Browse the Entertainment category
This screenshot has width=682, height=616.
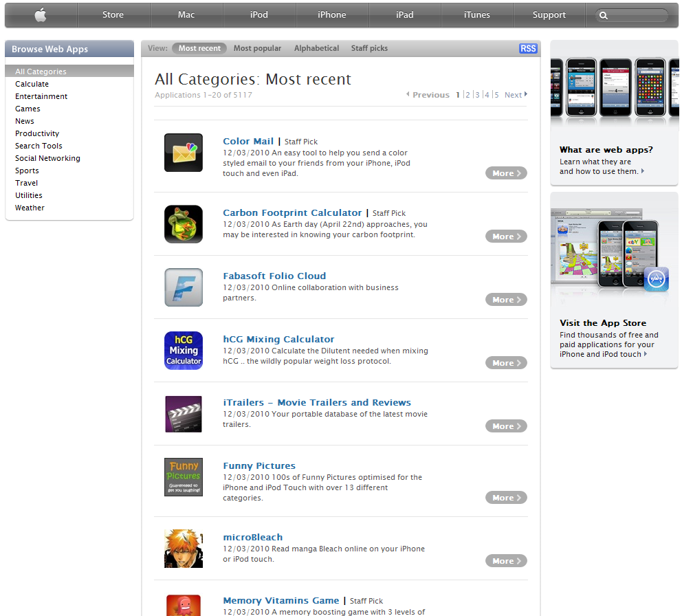coord(41,96)
